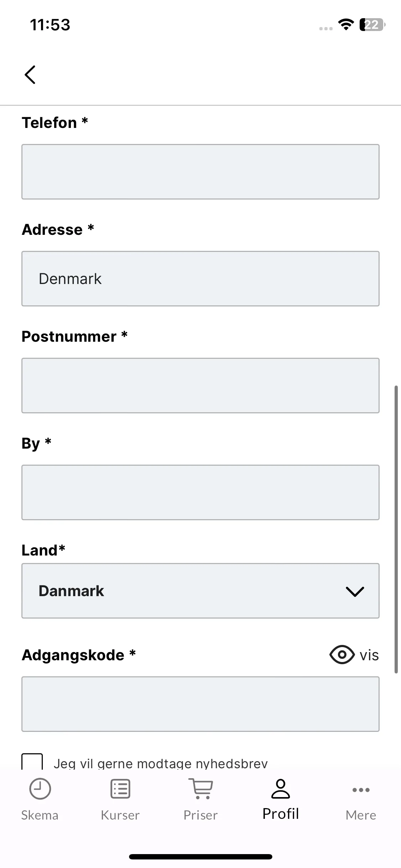401x868 pixels.
Task: Open the Kurser list icon
Action: [x=120, y=789]
